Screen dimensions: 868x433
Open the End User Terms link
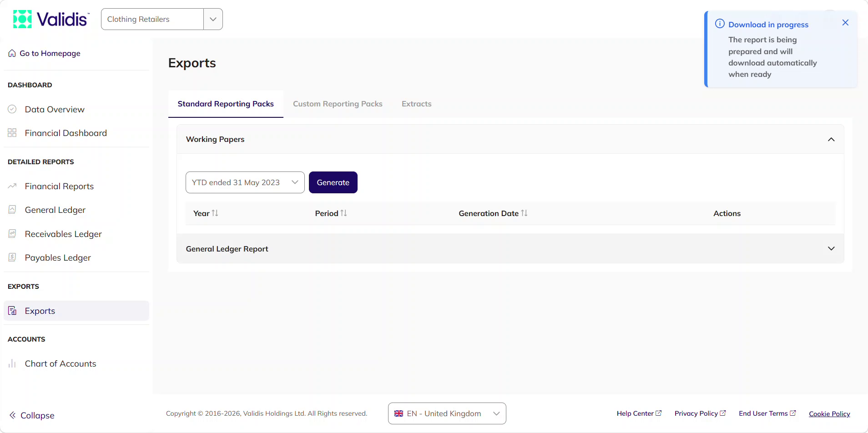pyautogui.click(x=767, y=413)
